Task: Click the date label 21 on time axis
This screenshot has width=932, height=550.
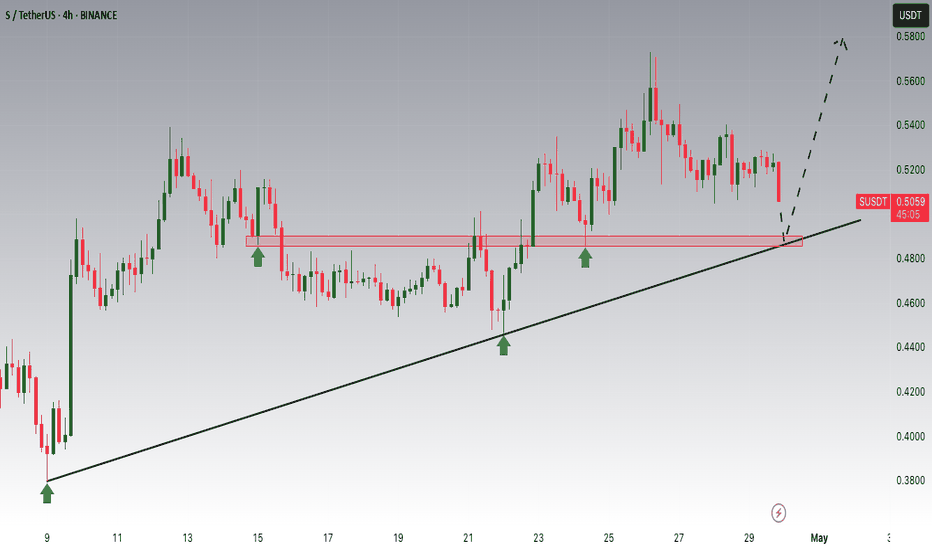Action: pos(468,538)
